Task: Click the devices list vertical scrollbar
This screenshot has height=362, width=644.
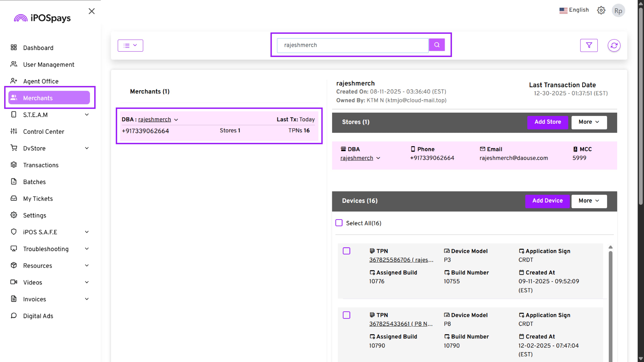Action: 610,300
